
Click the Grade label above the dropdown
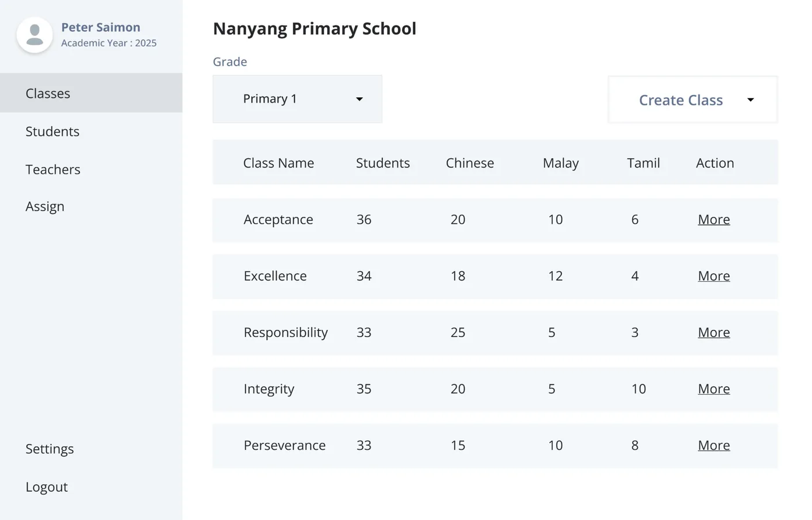[230, 61]
